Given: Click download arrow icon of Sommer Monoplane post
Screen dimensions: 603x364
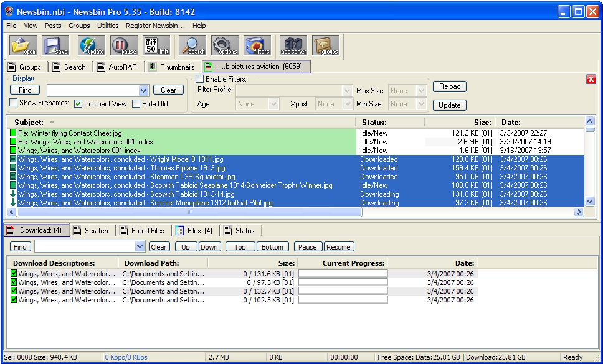Looking at the screenshot, I should pos(12,202).
